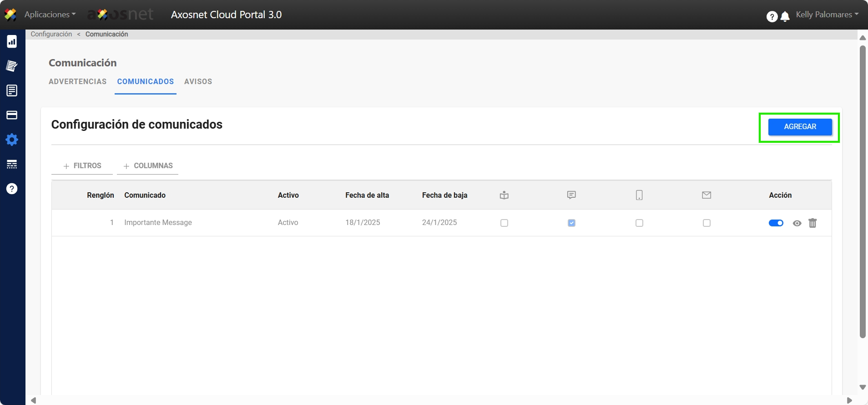This screenshot has height=405, width=868.
Task: Click the table grid icon in sidebar
Action: tap(12, 164)
